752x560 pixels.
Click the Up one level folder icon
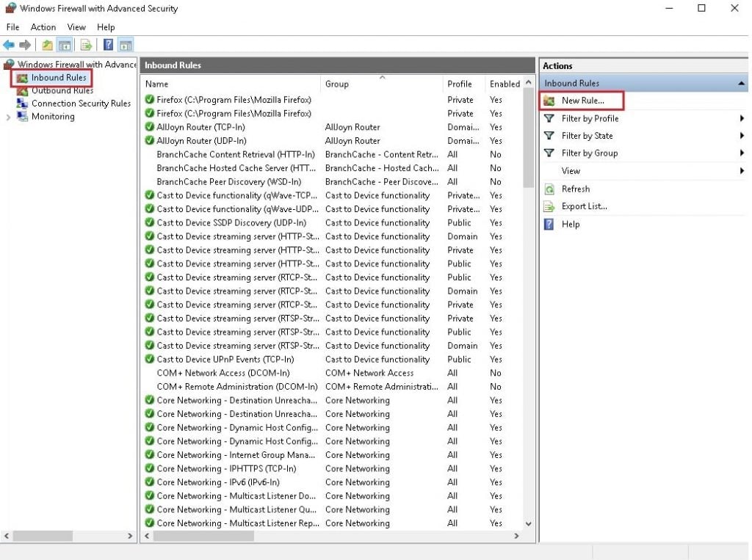(x=47, y=45)
